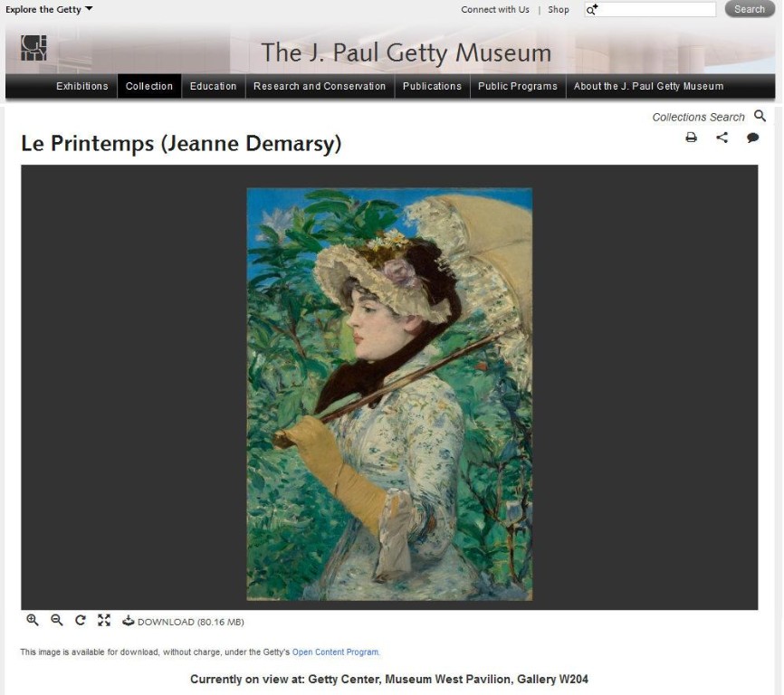This screenshot has width=784, height=695.
Task: Click the Collections Search text link
Action: tap(698, 117)
